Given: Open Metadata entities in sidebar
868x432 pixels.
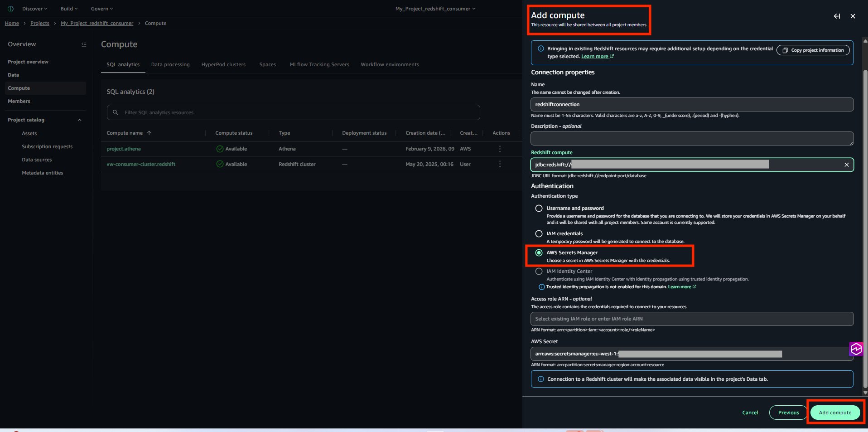Looking at the screenshot, I should [x=43, y=173].
